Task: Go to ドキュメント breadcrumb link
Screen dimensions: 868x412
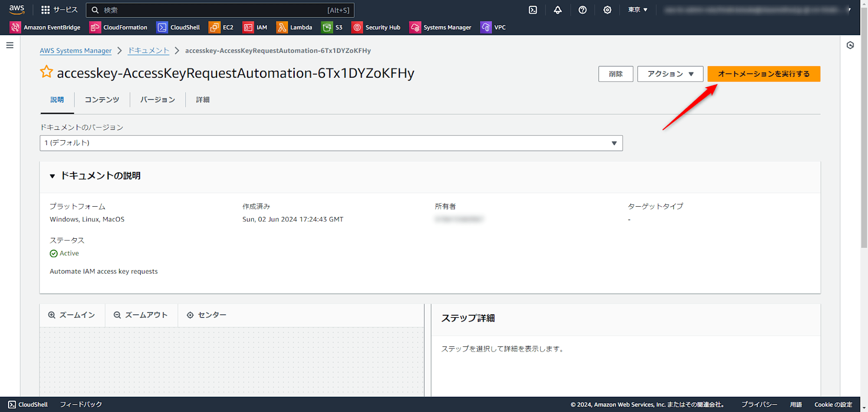Action: click(x=148, y=51)
